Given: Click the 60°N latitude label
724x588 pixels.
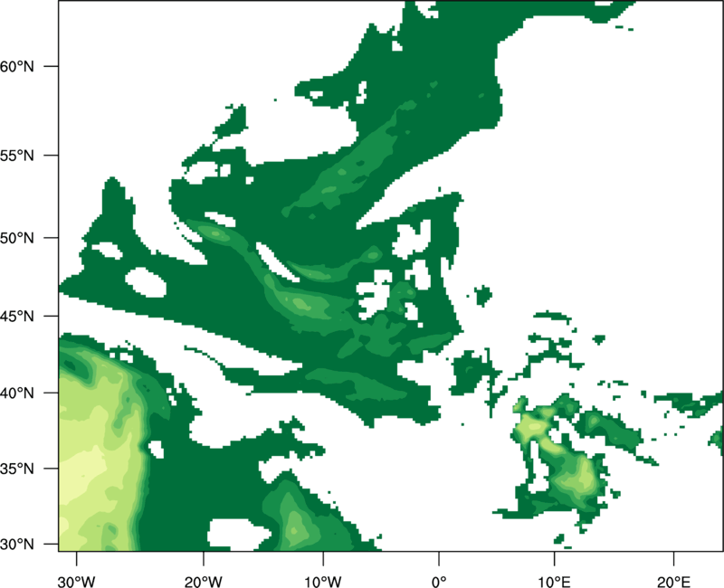Looking at the screenshot, I should pyautogui.click(x=17, y=66).
